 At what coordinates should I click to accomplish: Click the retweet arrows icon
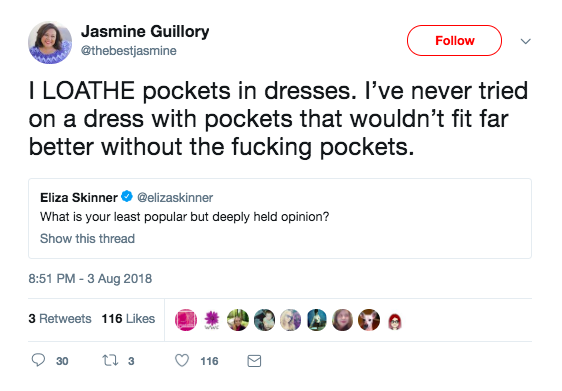click(x=110, y=360)
